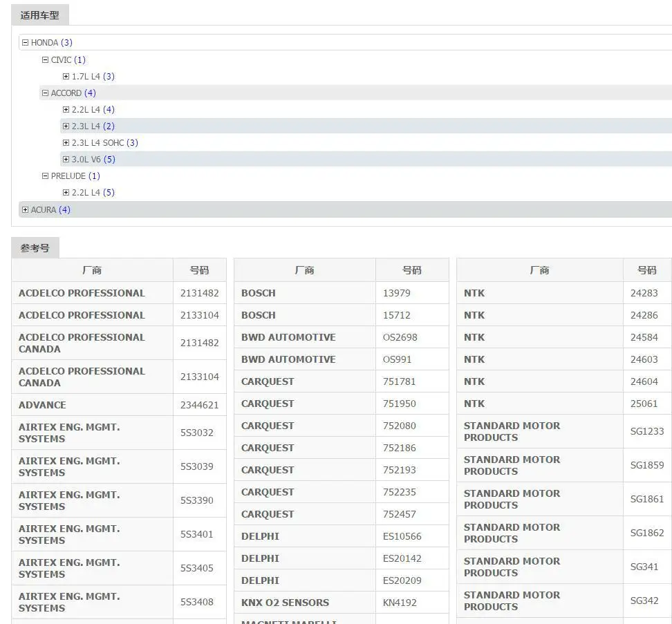The image size is (672, 624).
Task: Select NTK number 24584
Action: click(644, 337)
